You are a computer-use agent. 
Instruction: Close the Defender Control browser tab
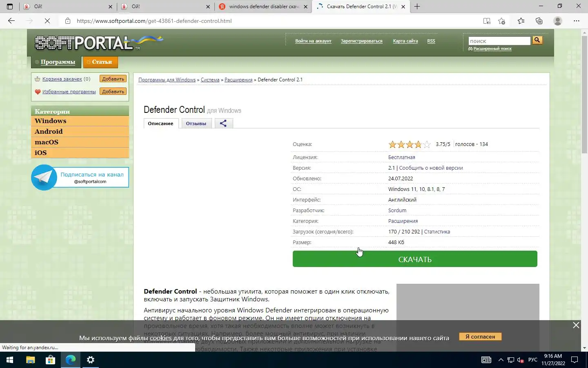pyautogui.click(x=403, y=7)
